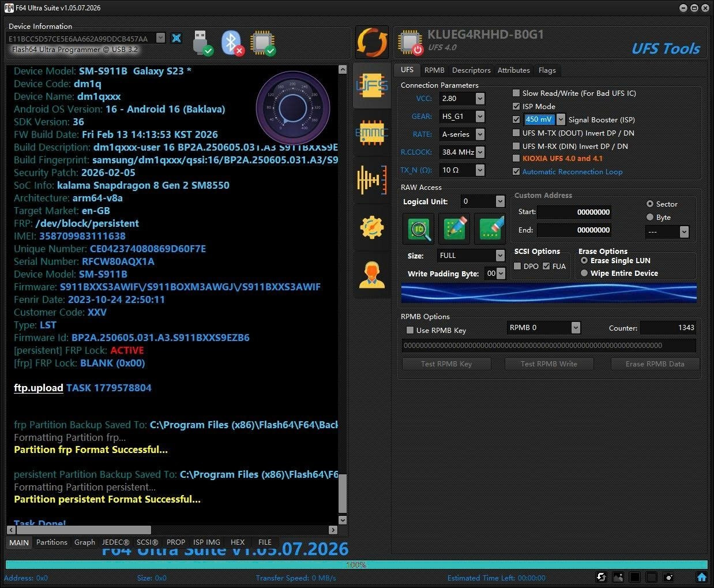Click the Read ID chip magnifier icon
Screen dimensions: 714x588
(x=419, y=229)
